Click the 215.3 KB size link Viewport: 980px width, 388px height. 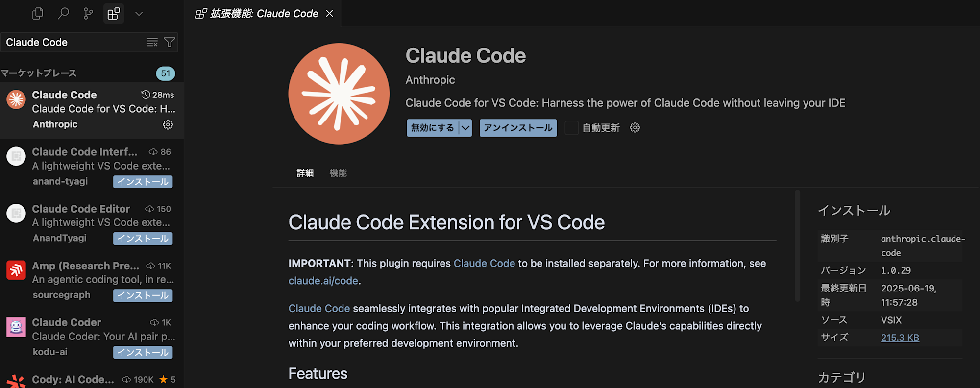coord(900,338)
